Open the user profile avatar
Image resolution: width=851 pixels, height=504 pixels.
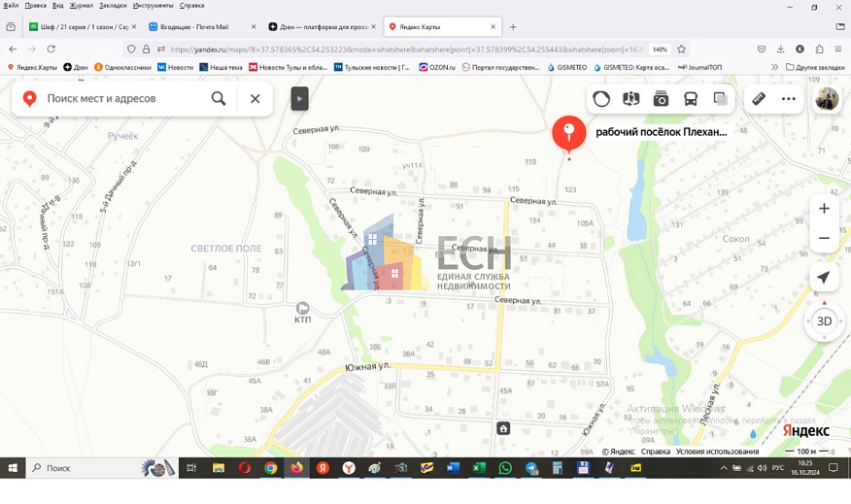tap(827, 99)
